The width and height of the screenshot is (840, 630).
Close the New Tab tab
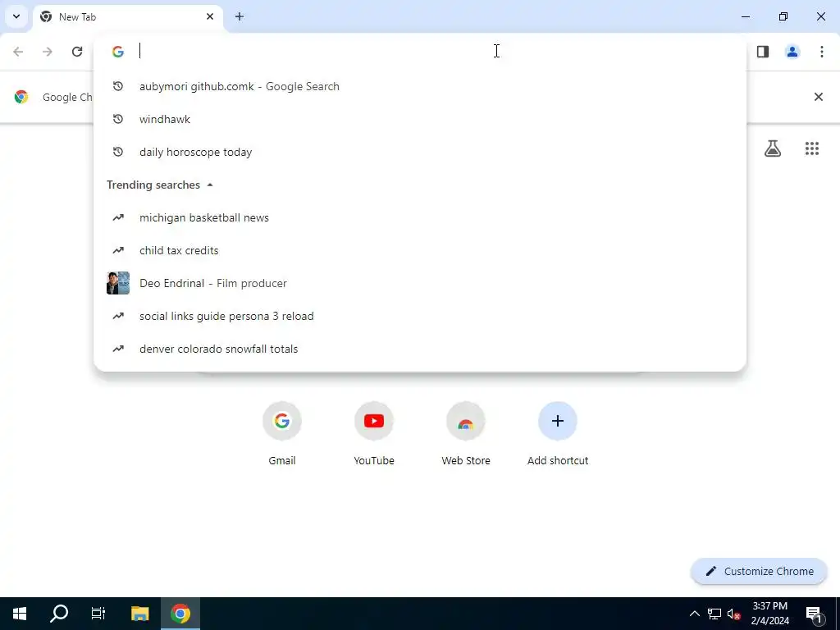210,16
